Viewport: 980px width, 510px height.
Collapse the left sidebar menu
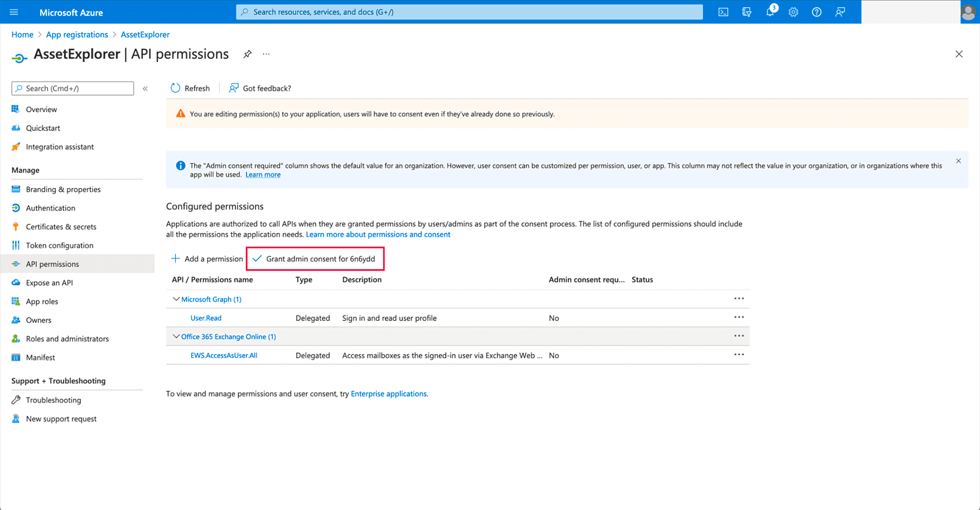coord(145,89)
